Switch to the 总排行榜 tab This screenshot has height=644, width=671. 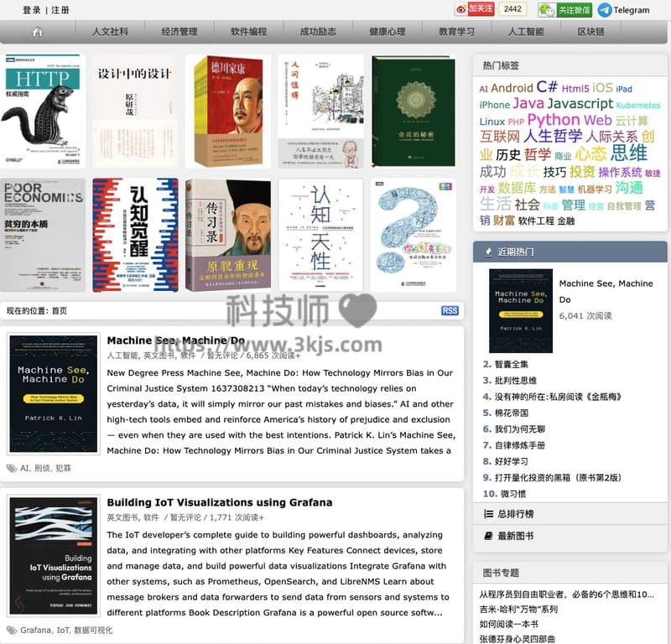[570, 514]
